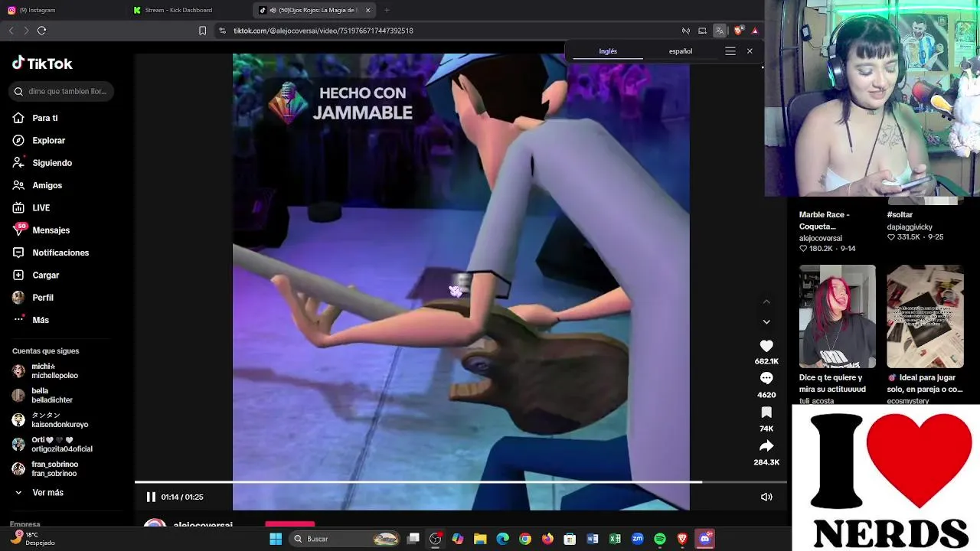Close the TikTok browser tab
This screenshot has width=980, height=551.
[x=368, y=10]
